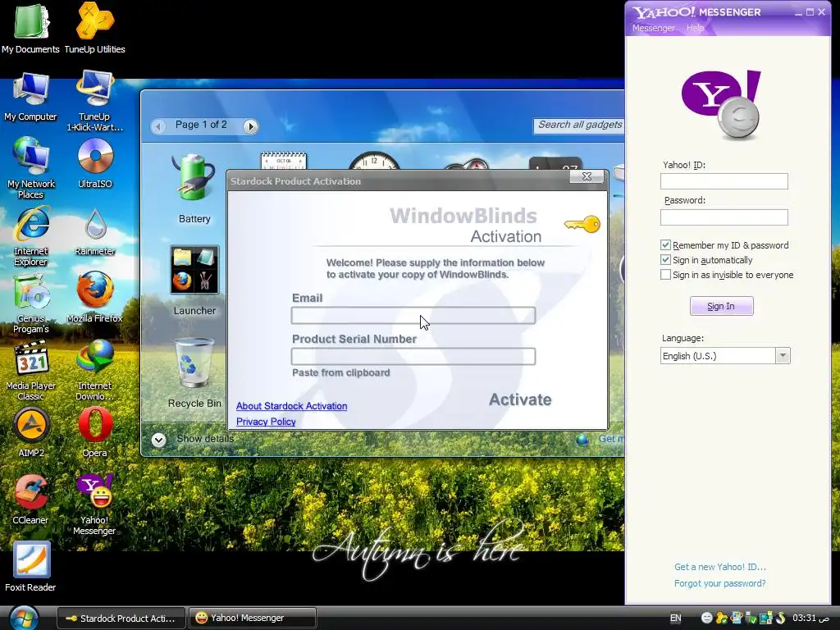The image size is (840, 630).
Task: Click the Email input field
Action: [x=413, y=316]
